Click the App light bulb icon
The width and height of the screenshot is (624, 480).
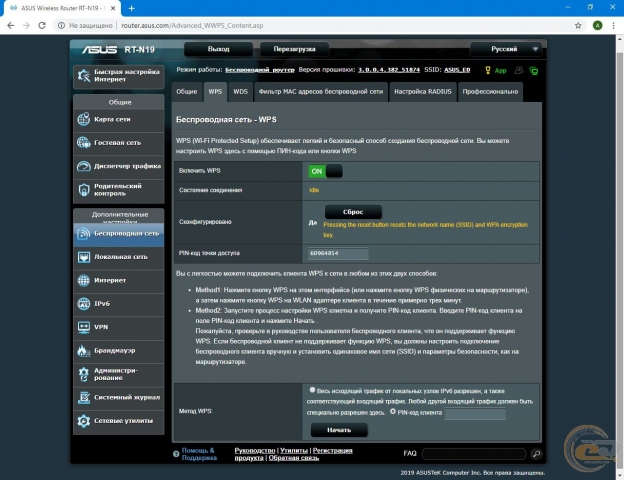click(488, 70)
